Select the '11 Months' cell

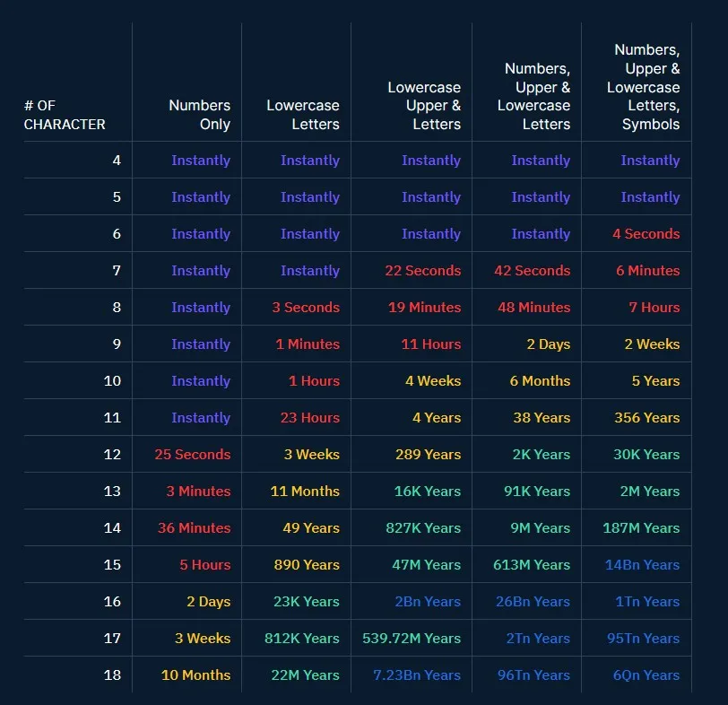click(305, 491)
